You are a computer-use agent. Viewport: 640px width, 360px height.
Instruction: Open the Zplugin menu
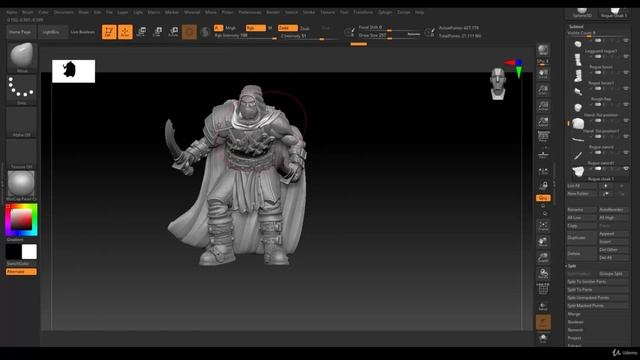click(385, 12)
